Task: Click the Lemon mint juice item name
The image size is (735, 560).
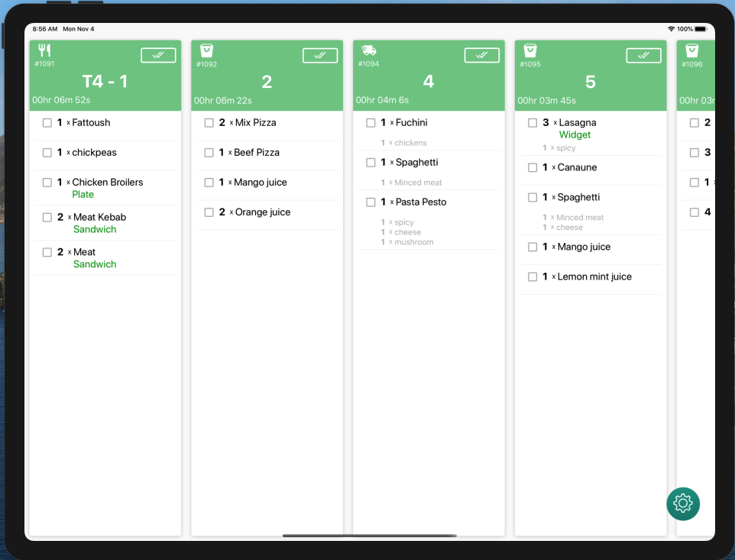Action: (x=594, y=277)
